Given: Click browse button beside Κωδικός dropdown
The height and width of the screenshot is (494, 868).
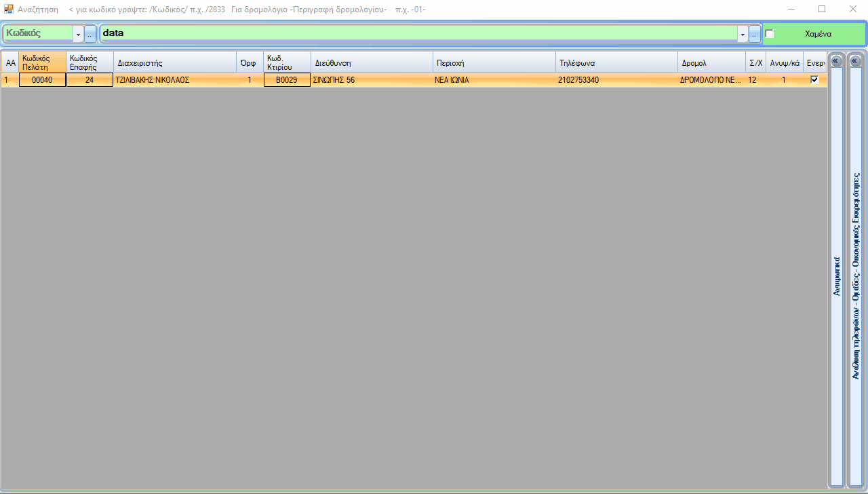Looking at the screenshot, I should pos(90,34).
